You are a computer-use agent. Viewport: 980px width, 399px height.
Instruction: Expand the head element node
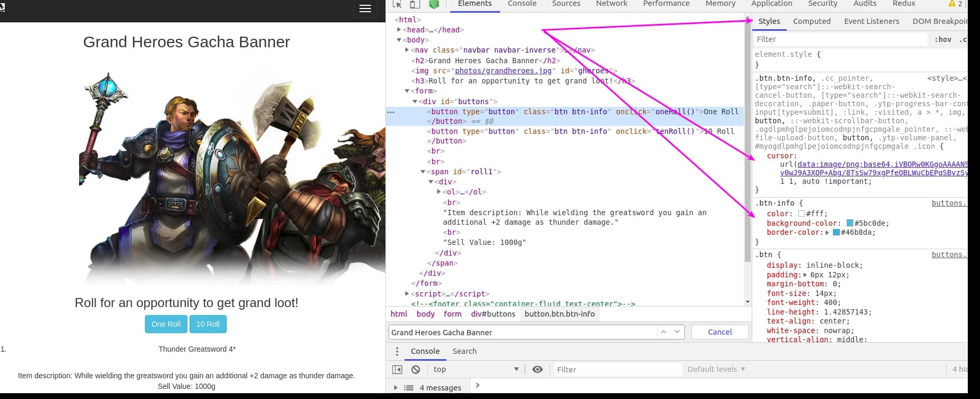(399, 30)
